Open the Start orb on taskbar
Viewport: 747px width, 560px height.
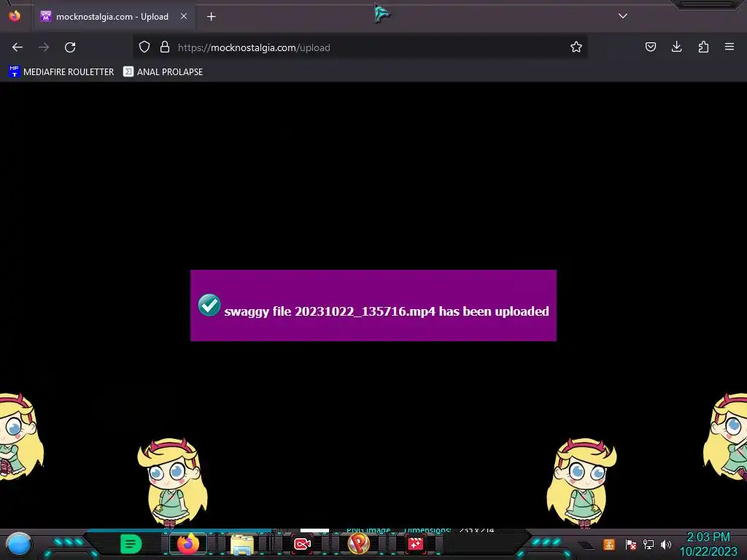coord(19,544)
